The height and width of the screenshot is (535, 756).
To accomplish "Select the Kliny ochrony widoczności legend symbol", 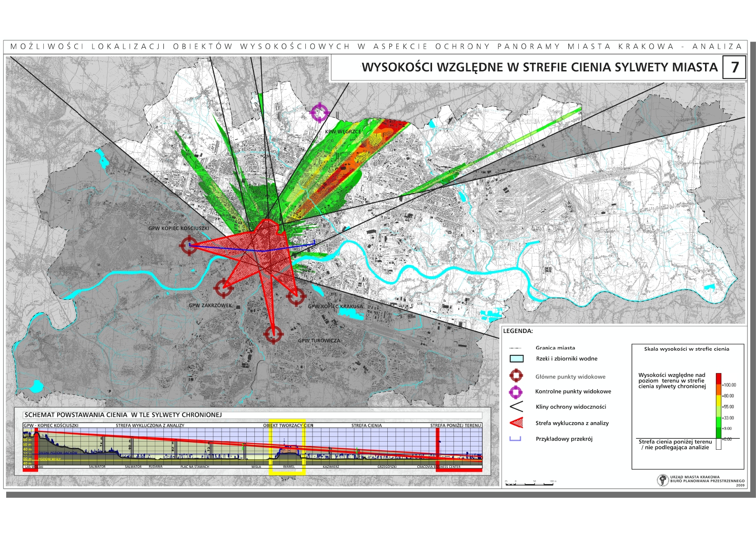I will [516, 407].
